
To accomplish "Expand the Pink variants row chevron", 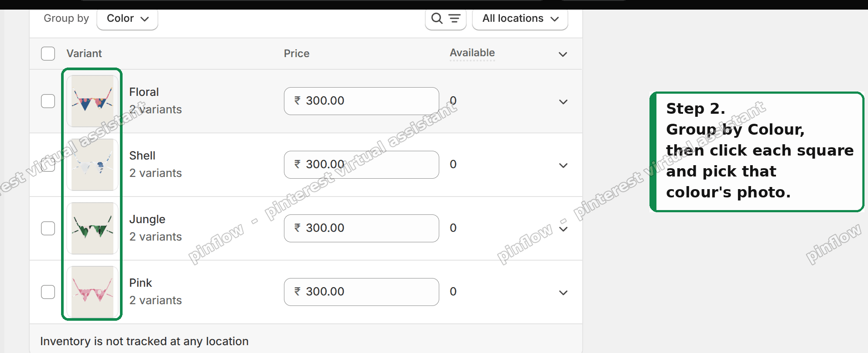I will tap(563, 293).
